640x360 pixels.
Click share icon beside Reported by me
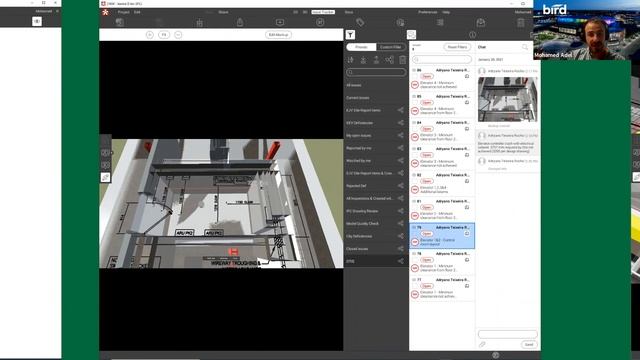click(x=400, y=148)
